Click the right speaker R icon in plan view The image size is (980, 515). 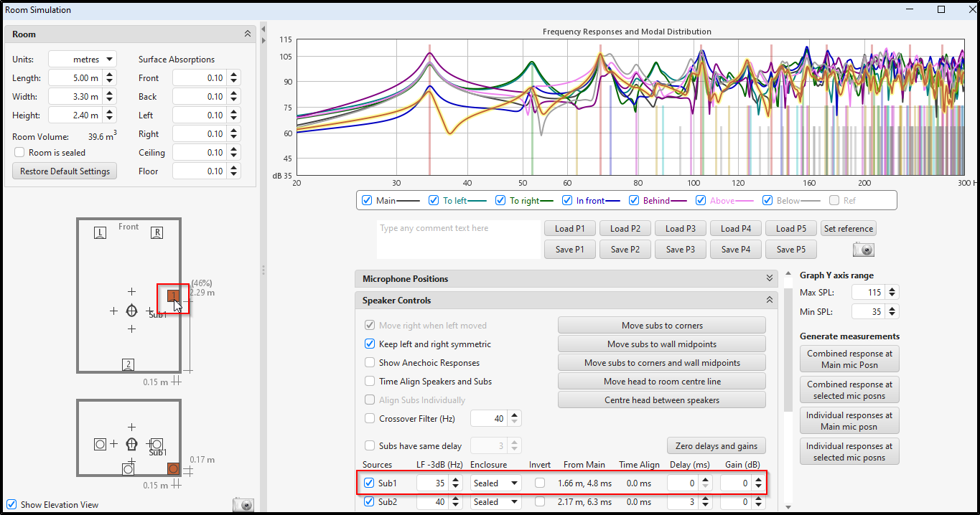click(157, 232)
